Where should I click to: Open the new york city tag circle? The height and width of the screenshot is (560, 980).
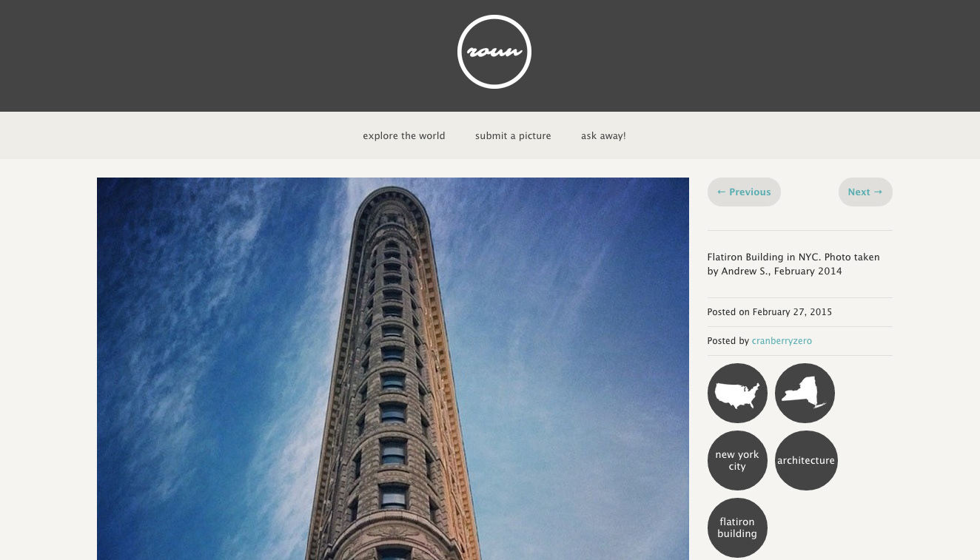[x=737, y=460]
